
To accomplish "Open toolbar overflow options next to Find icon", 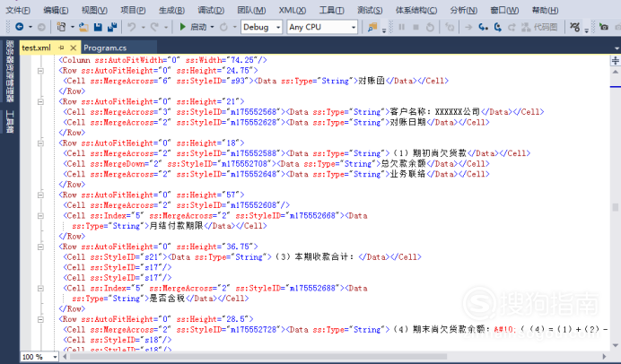I will (384, 30).
